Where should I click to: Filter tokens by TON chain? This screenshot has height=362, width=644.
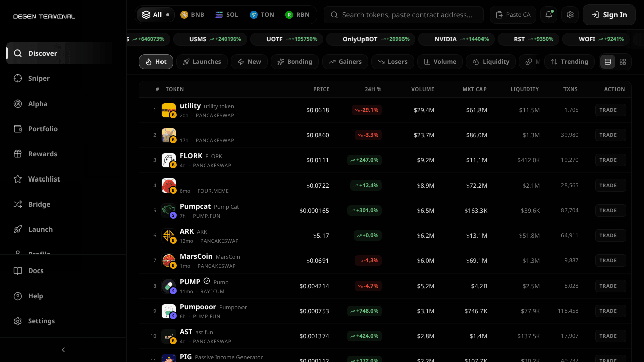point(262,15)
